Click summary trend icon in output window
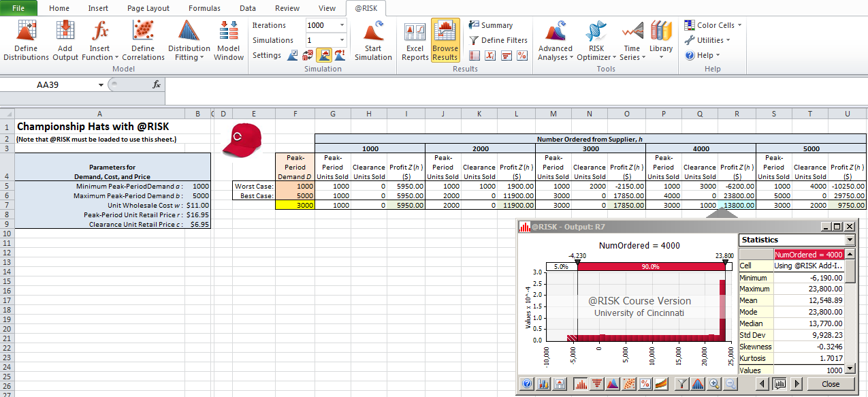The width and height of the screenshot is (868, 397). [661, 384]
